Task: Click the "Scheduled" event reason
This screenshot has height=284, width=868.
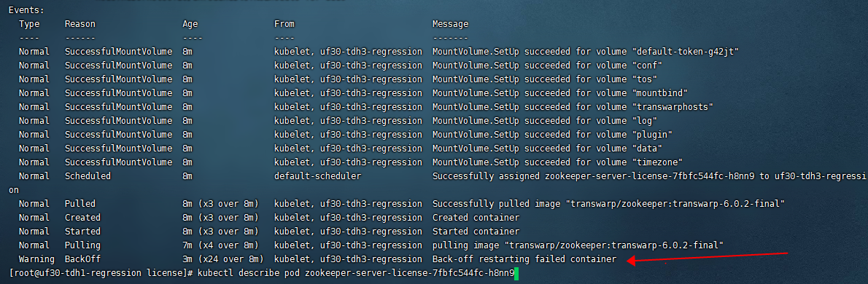Action: 88,176
